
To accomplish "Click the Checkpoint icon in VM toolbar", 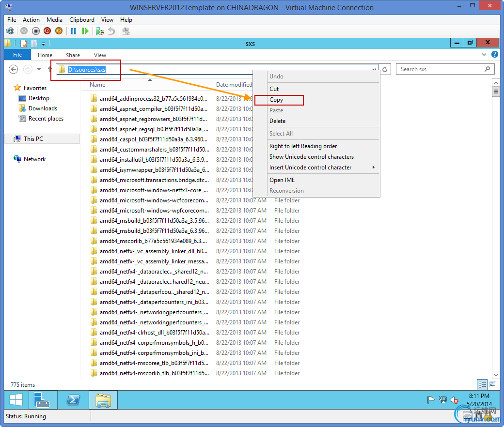I will click(x=100, y=31).
